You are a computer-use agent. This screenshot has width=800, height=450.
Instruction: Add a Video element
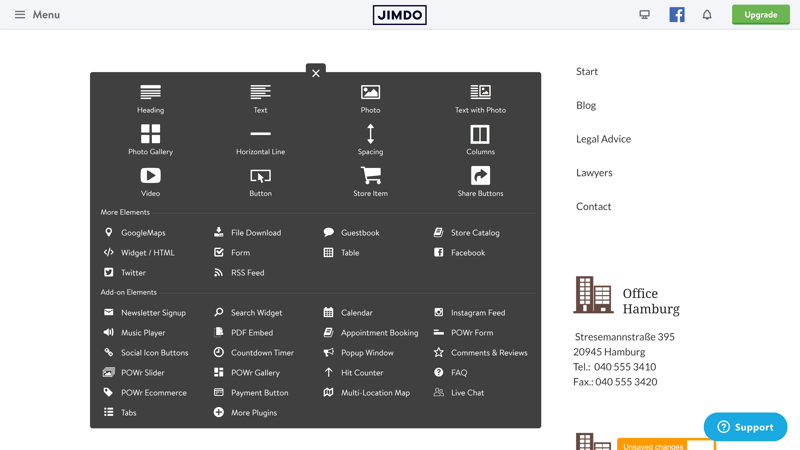[x=151, y=182]
